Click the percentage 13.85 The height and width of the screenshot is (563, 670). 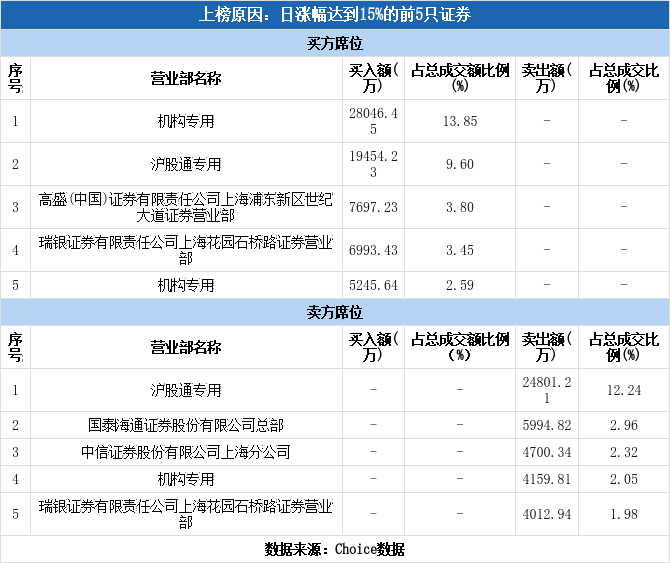click(460, 121)
